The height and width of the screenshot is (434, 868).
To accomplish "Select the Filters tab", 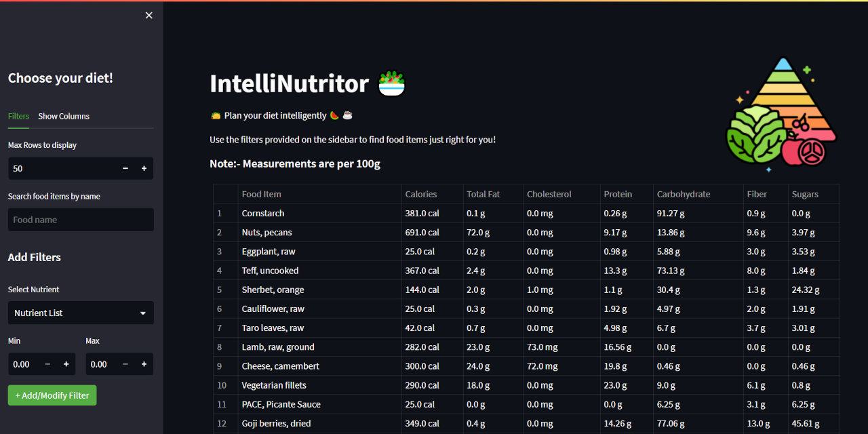I will [18, 116].
